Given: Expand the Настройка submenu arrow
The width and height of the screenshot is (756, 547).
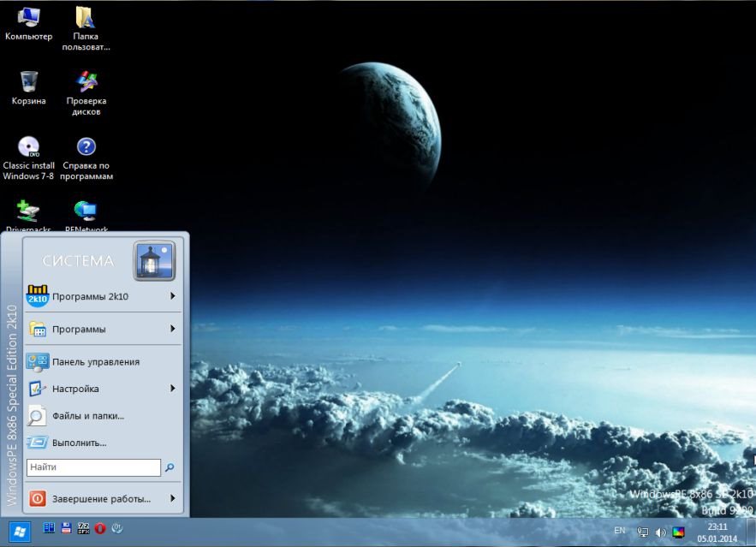Looking at the screenshot, I should (172, 389).
